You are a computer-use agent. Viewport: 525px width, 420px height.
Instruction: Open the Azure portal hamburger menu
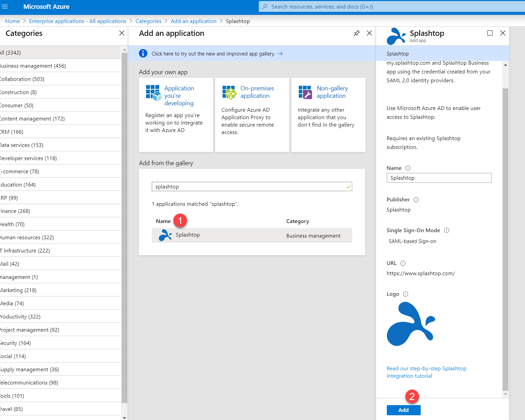(5, 6)
